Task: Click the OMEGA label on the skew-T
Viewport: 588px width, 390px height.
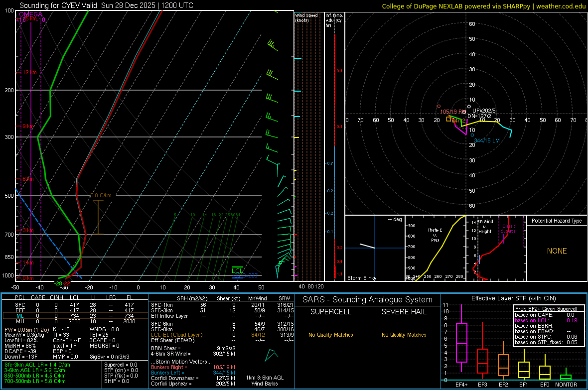Action: pos(31,14)
